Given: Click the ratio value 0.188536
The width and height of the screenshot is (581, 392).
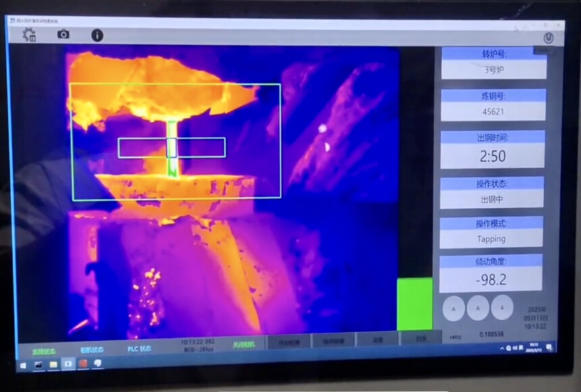Looking at the screenshot, I should pos(491,334).
